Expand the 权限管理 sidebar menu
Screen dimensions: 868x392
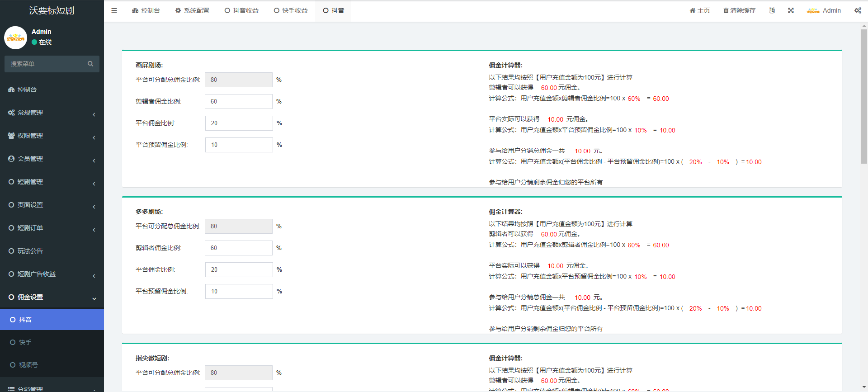point(52,136)
